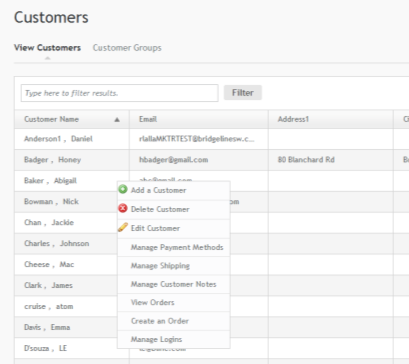This screenshot has width=409, height=364.
Task: Click the green Add a Customer icon
Action: (x=123, y=189)
